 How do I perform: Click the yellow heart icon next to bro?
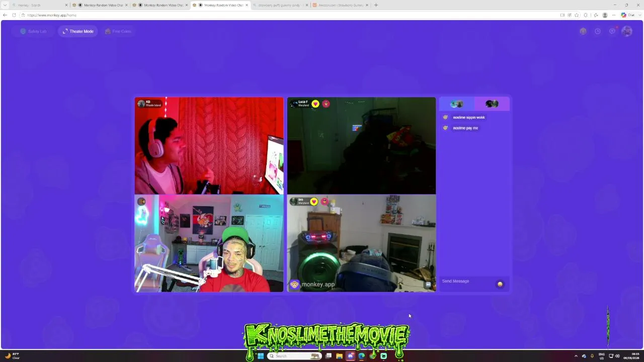tap(314, 202)
